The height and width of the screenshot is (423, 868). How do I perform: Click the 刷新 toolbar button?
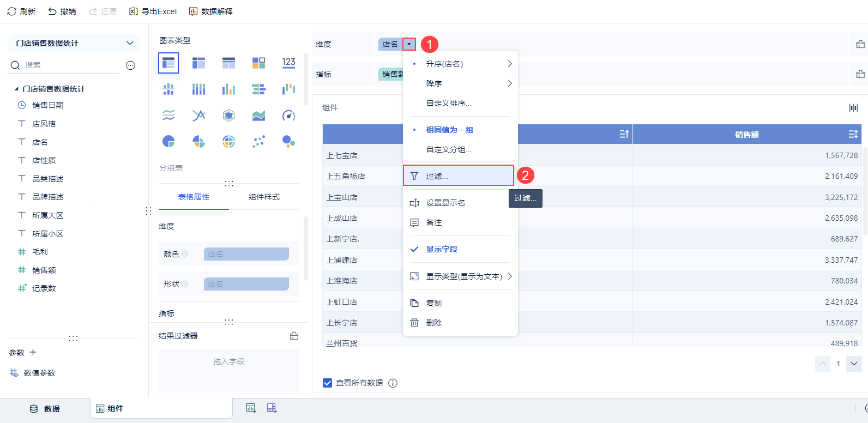pyautogui.click(x=21, y=11)
